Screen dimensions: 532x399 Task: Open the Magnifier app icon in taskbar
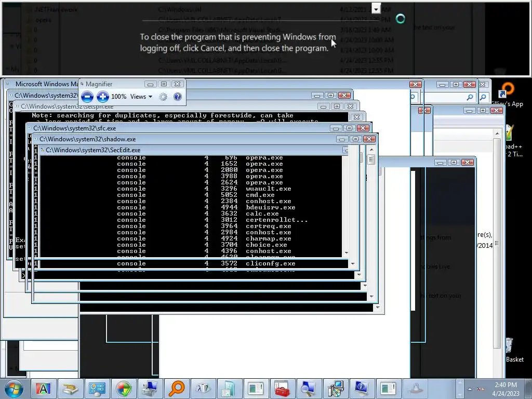coord(309,389)
